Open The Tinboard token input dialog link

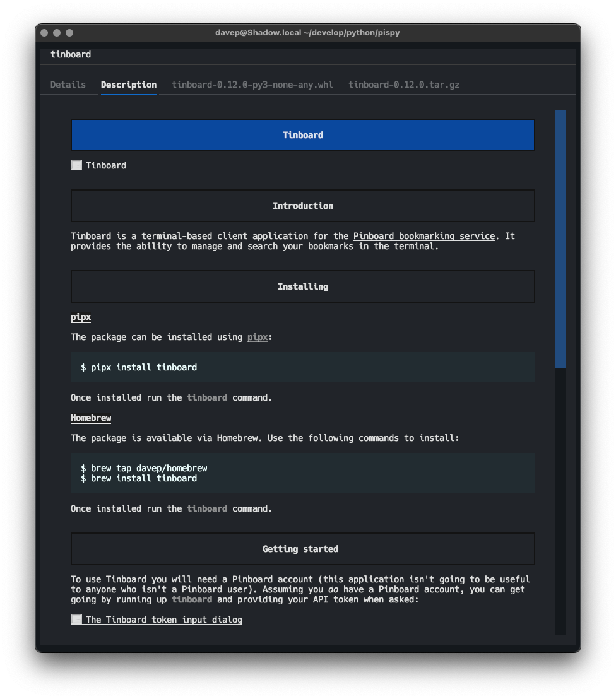pyautogui.click(x=164, y=619)
